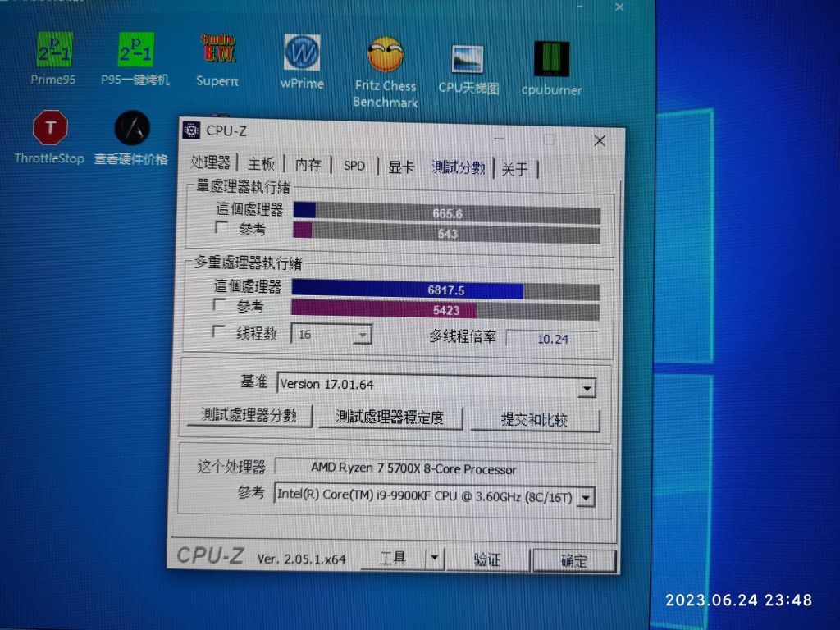This screenshot has width=840, height=630.
Task: Open the 线程数 thread count dropdown
Action: (363, 334)
